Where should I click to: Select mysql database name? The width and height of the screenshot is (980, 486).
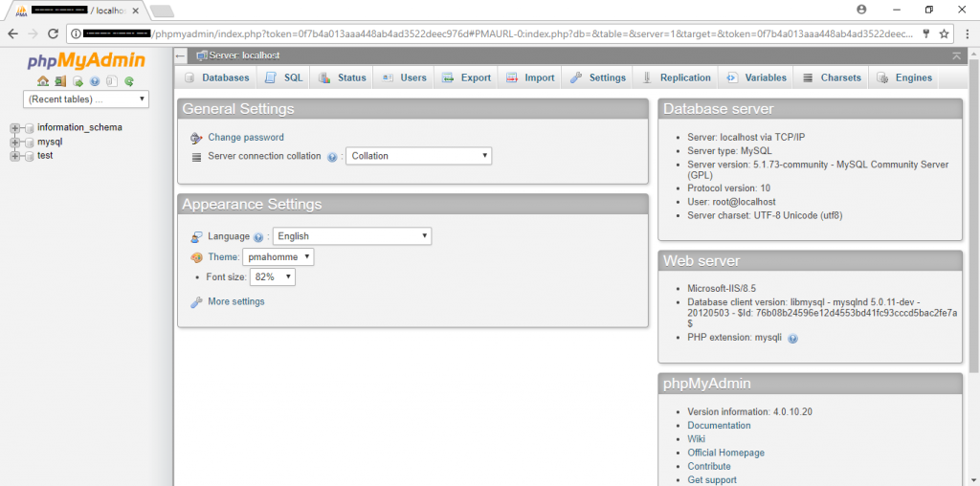coord(50,142)
